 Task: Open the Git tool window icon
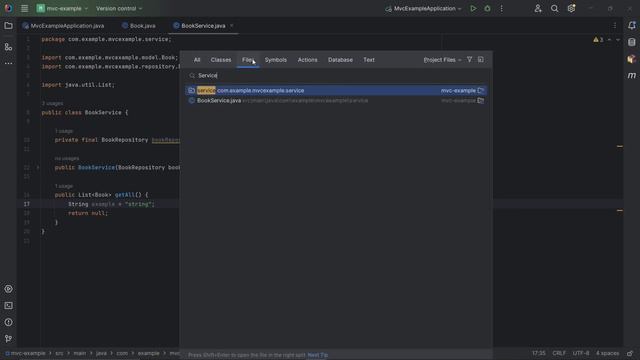pyautogui.click(x=8, y=339)
